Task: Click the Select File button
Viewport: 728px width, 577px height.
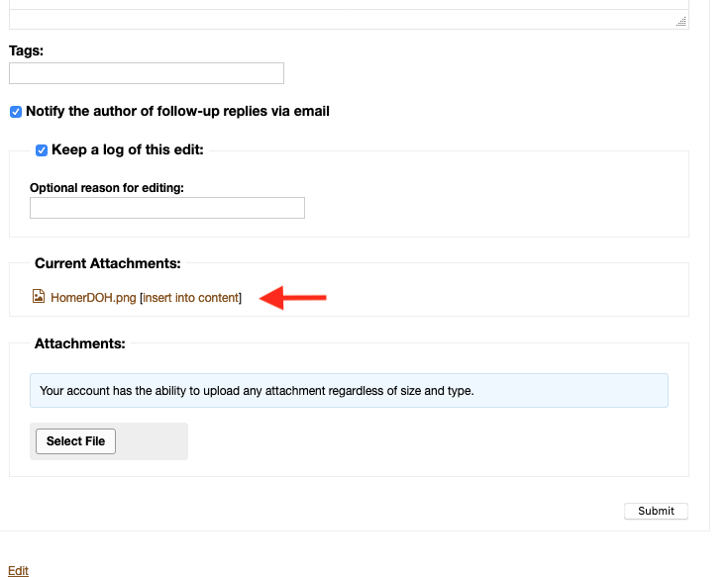Action: pos(75,441)
